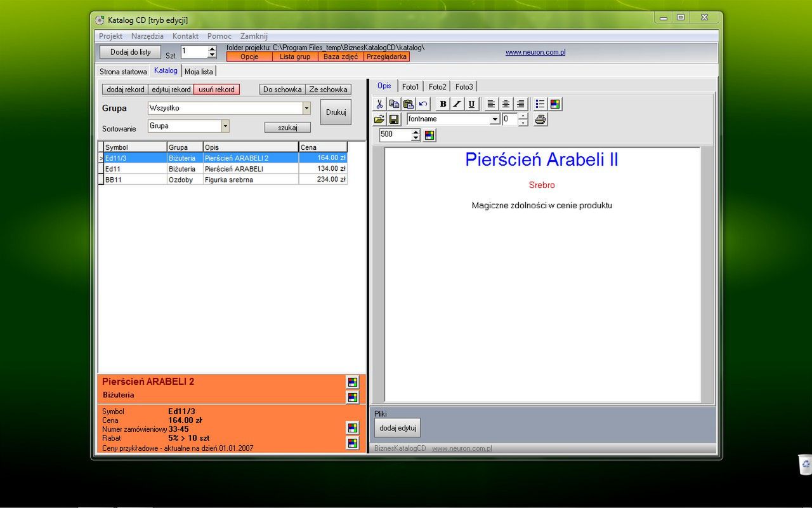Click the dodaj rekord button

[125, 90]
